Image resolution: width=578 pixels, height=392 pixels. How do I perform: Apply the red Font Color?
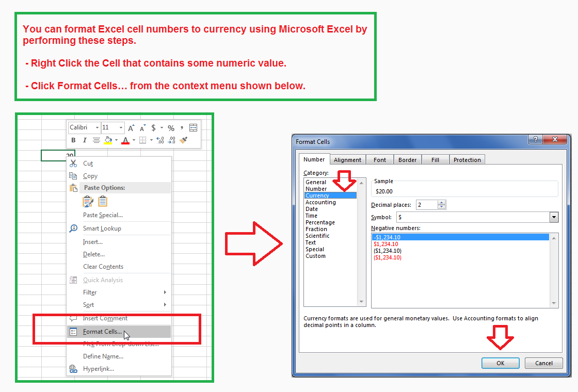125,140
